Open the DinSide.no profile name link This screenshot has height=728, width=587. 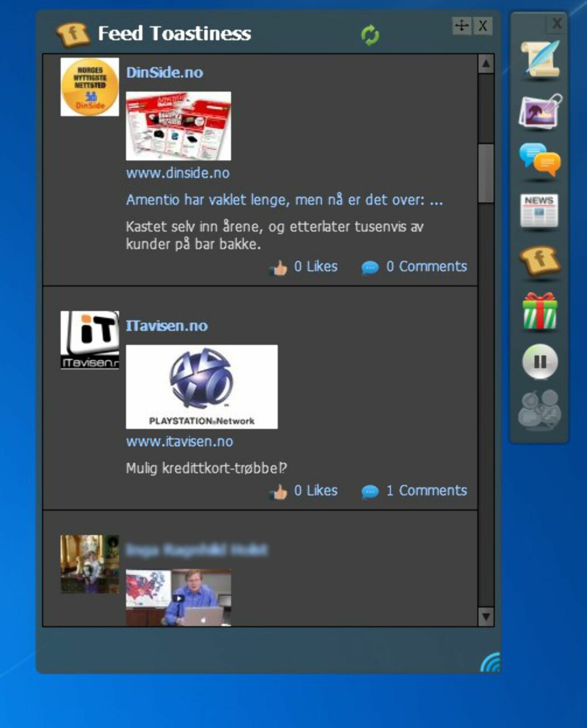click(165, 73)
